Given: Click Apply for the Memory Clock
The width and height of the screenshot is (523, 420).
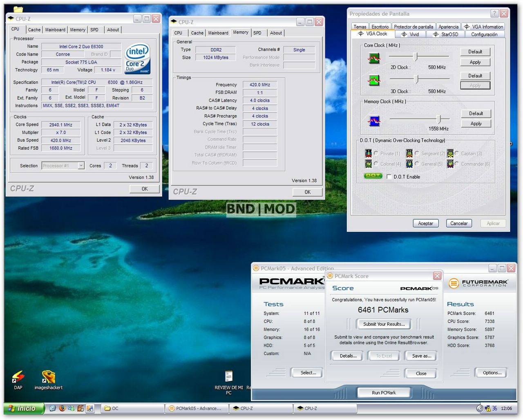Looking at the screenshot, I should [x=476, y=124].
